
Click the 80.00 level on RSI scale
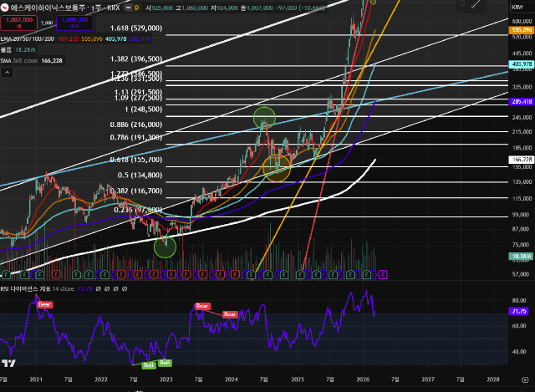(x=519, y=300)
